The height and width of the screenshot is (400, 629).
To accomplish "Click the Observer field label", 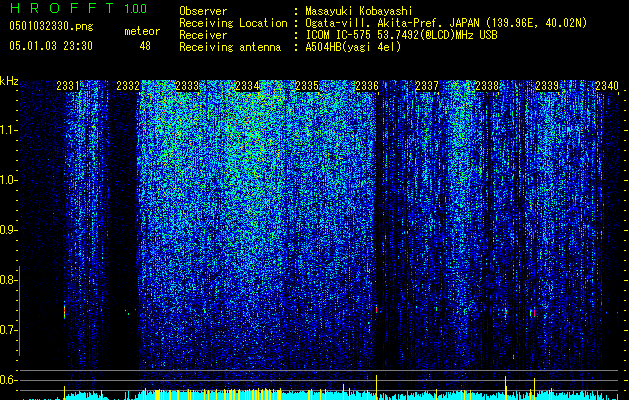I will 203,11.
